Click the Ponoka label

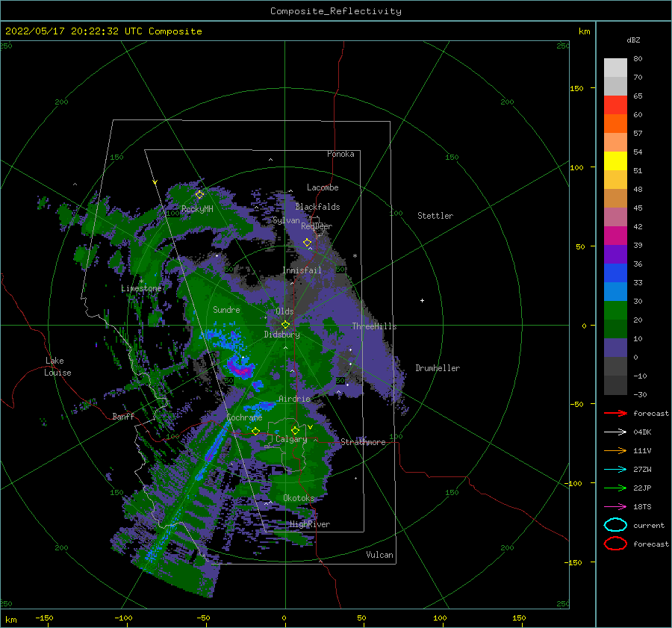pyautogui.click(x=340, y=154)
